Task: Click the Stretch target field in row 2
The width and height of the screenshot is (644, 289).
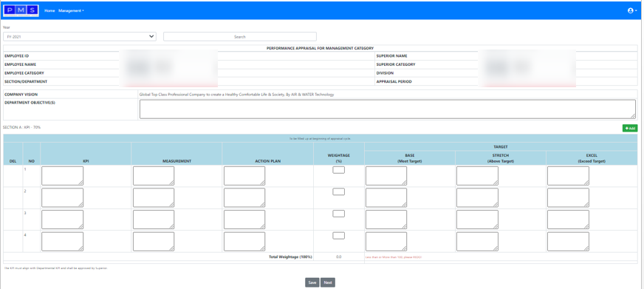Action: pyautogui.click(x=477, y=198)
